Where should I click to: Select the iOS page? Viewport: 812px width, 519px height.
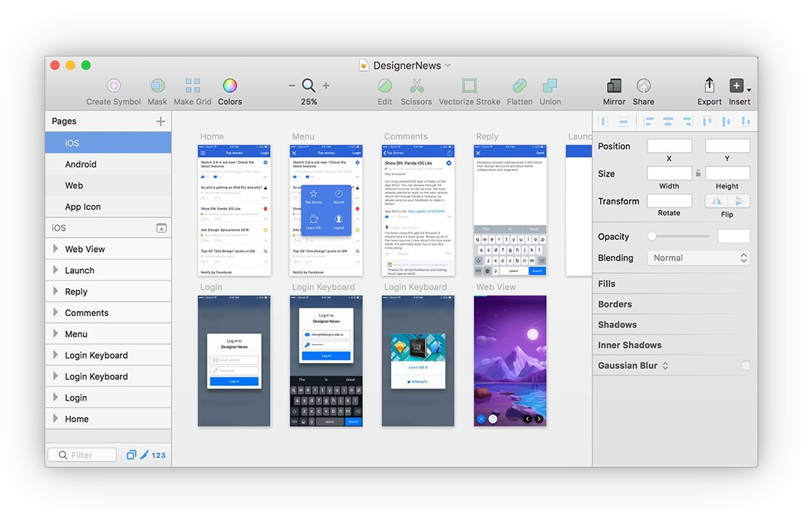click(x=109, y=143)
